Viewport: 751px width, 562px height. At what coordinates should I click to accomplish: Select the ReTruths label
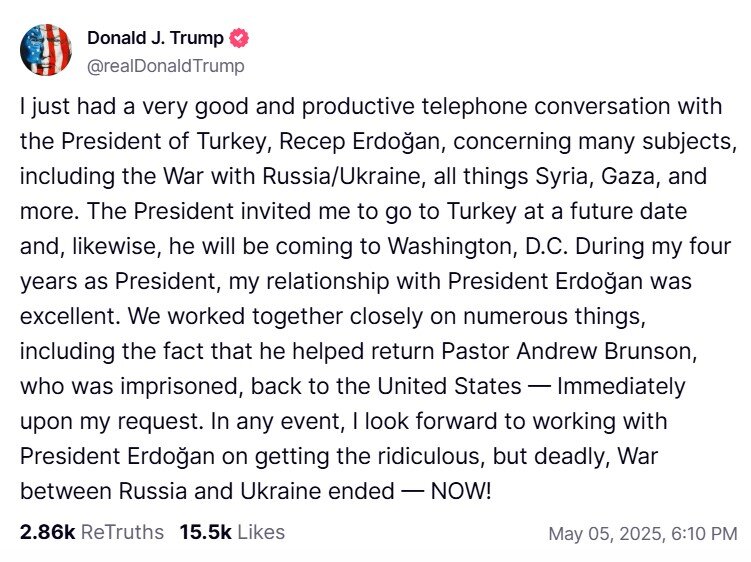(122, 532)
